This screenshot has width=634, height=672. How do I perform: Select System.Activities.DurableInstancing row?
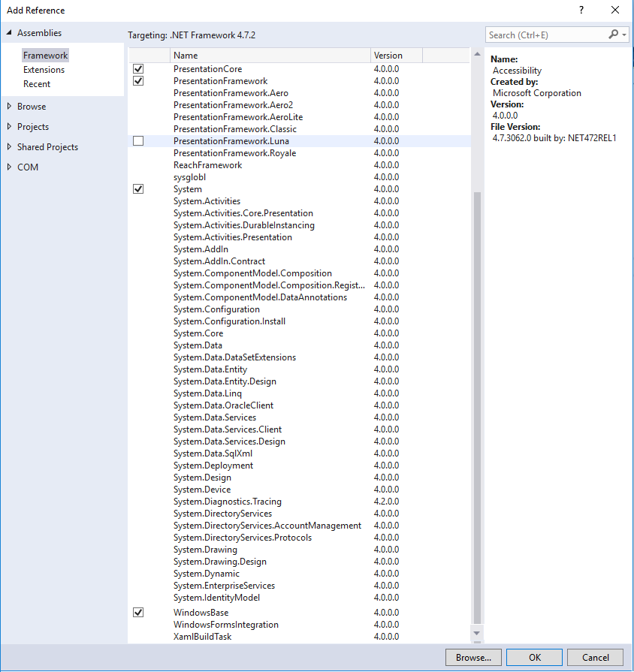click(x=299, y=225)
